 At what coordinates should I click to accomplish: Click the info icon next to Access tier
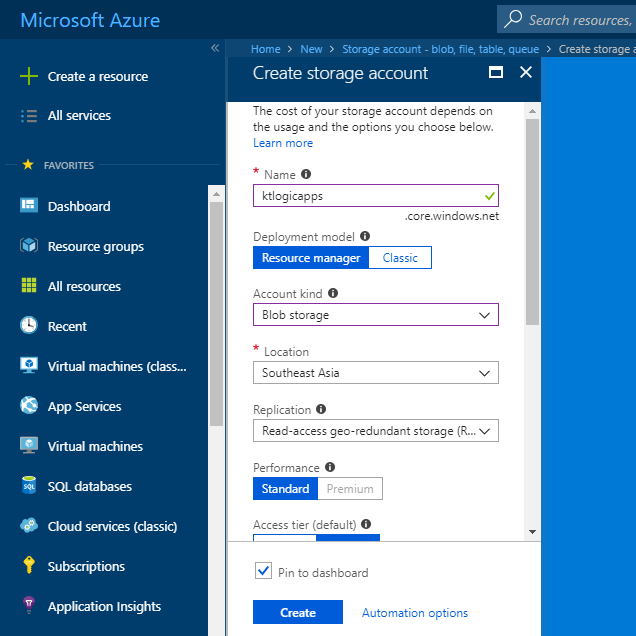[366, 524]
